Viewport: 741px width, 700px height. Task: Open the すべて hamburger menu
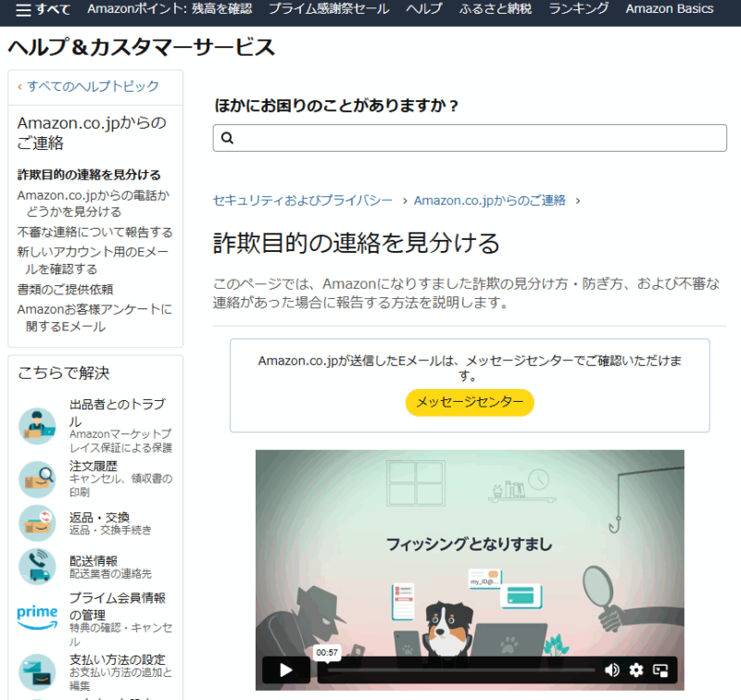coord(43,9)
